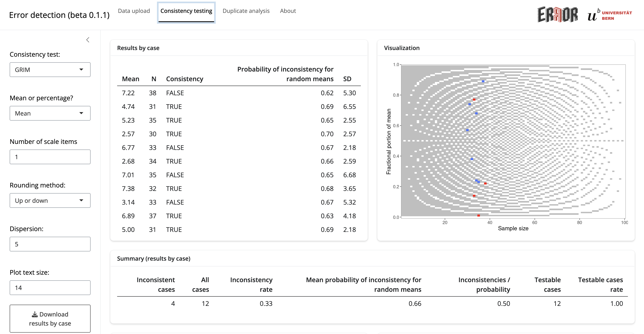Click SD value 4.18

(349, 216)
